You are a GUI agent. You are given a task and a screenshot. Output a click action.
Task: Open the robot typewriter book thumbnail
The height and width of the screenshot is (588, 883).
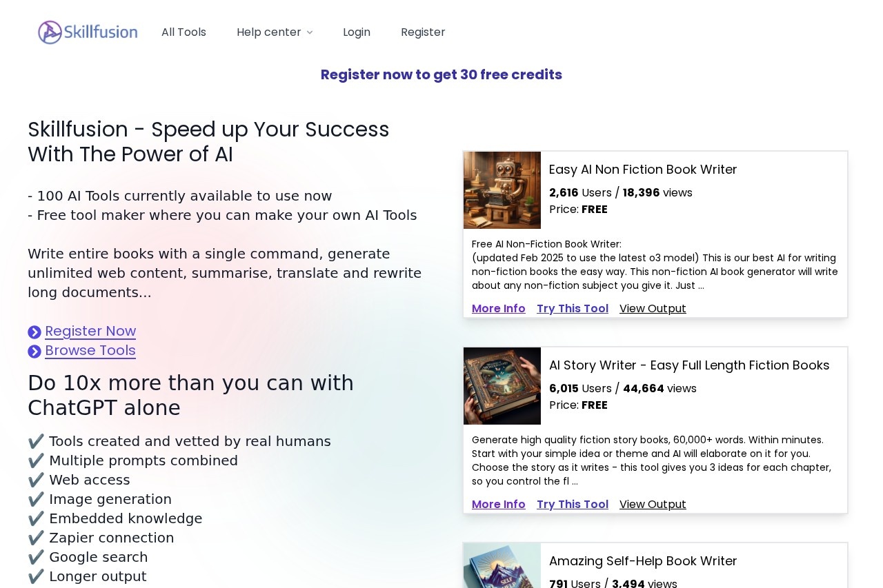[x=502, y=190]
